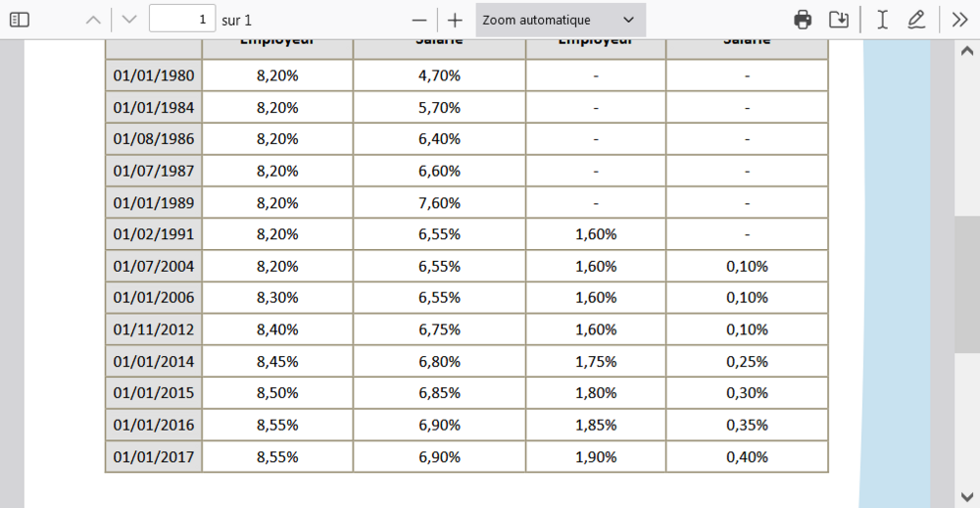Click the page number input field
Screen dimensions: 980x508
[x=182, y=20]
